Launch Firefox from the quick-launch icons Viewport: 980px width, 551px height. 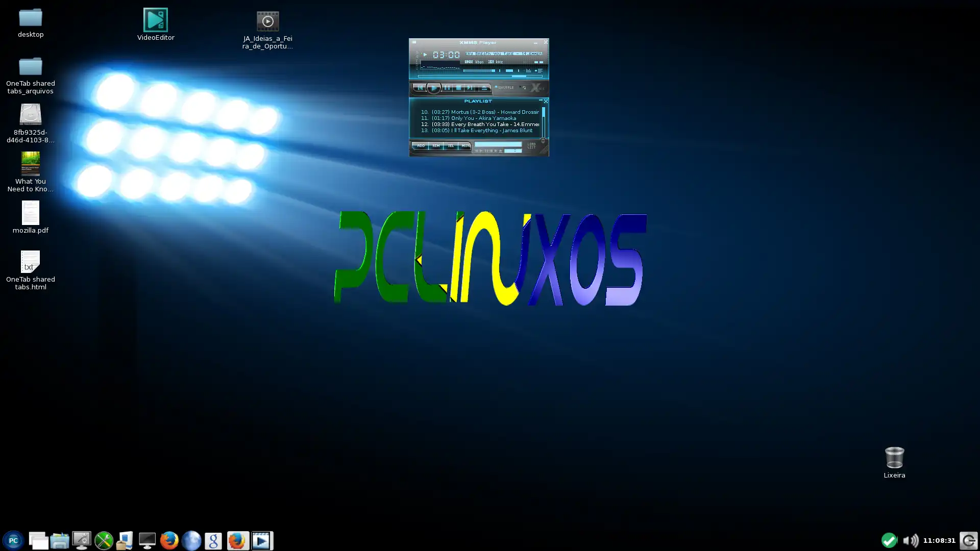[169, 540]
